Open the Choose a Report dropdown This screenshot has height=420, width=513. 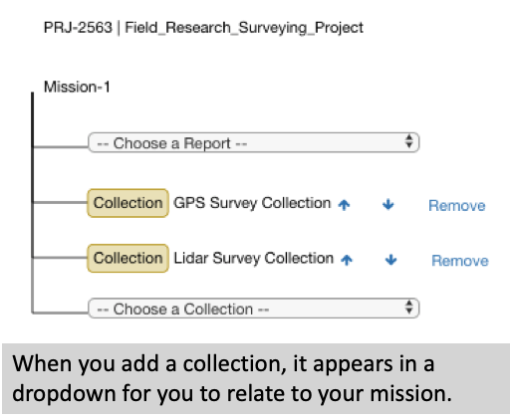pyautogui.click(x=254, y=142)
